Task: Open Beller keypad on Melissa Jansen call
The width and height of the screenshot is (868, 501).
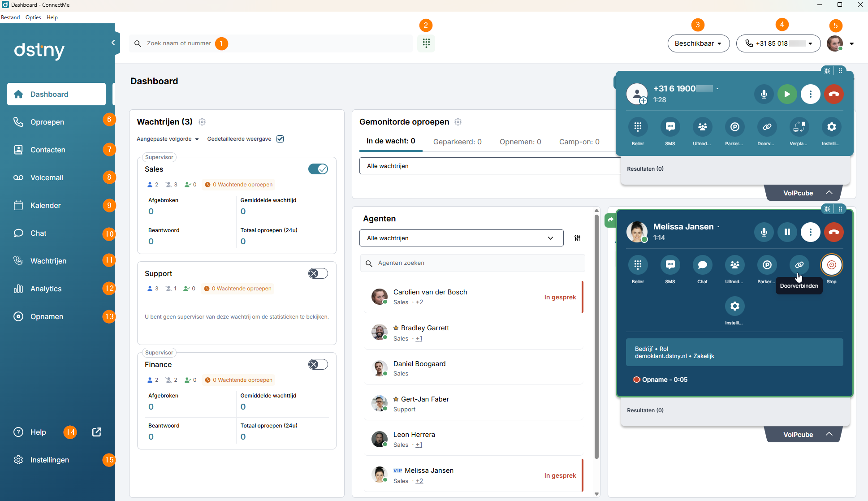Action: pyautogui.click(x=638, y=265)
